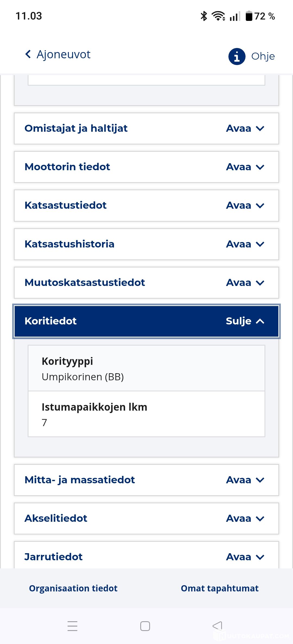Screen dimensions: 293x644
Task: Open Mitta- ja massatiedot section
Action: pos(146,480)
